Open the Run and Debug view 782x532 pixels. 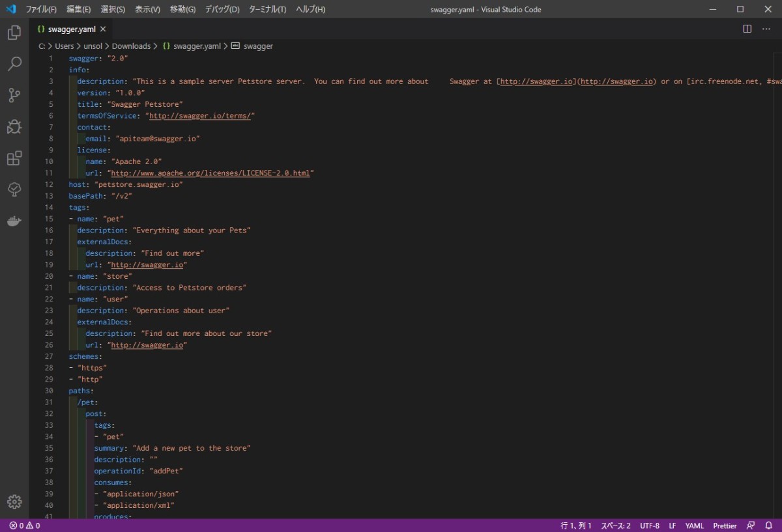[x=14, y=126]
